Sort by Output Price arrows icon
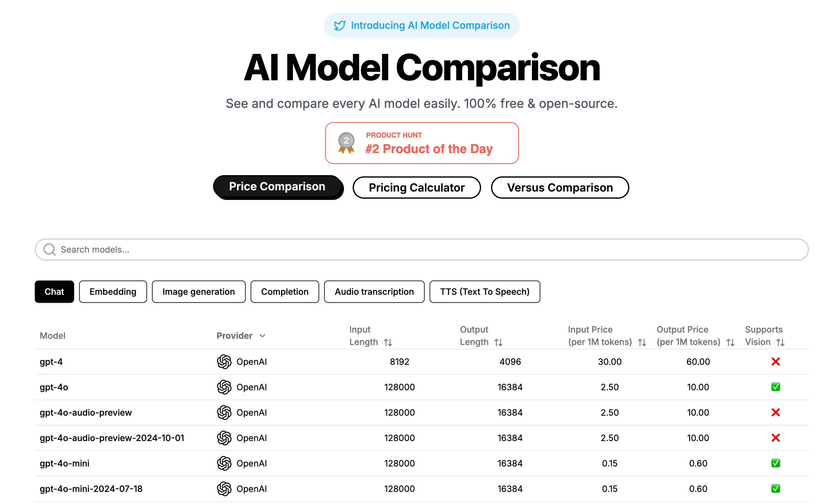835x504 pixels. tap(730, 343)
